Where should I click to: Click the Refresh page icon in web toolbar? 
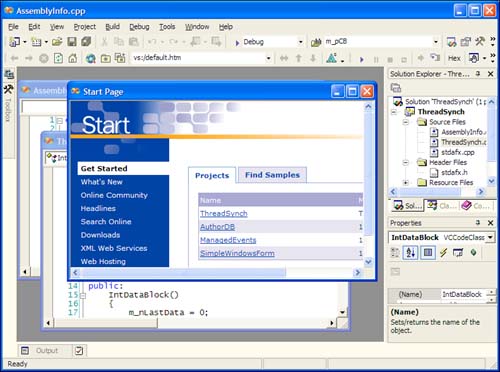click(x=58, y=58)
